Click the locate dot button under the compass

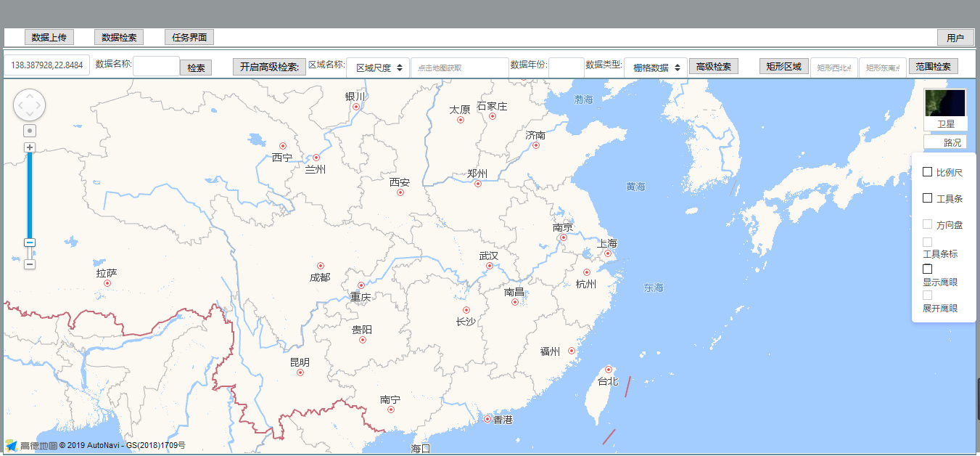coord(30,131)
